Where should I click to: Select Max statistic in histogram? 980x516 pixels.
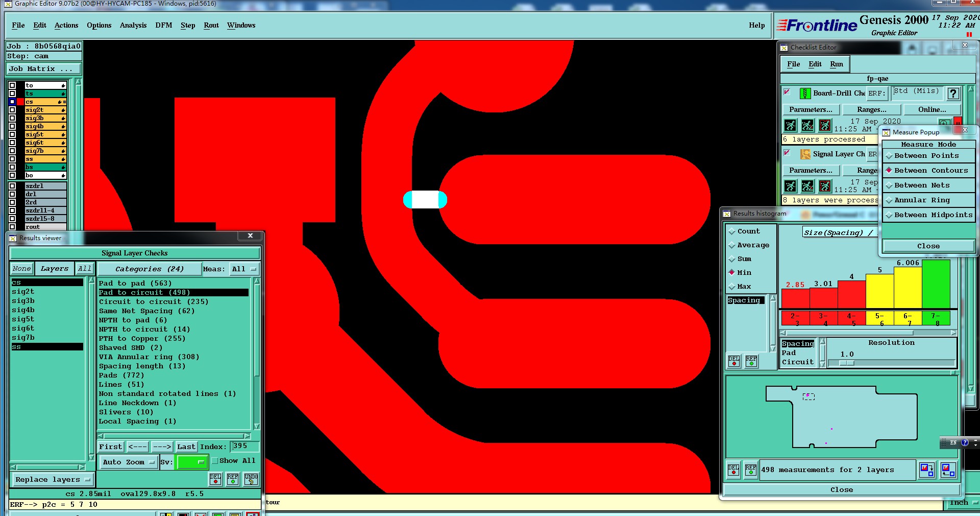(740, 287)
